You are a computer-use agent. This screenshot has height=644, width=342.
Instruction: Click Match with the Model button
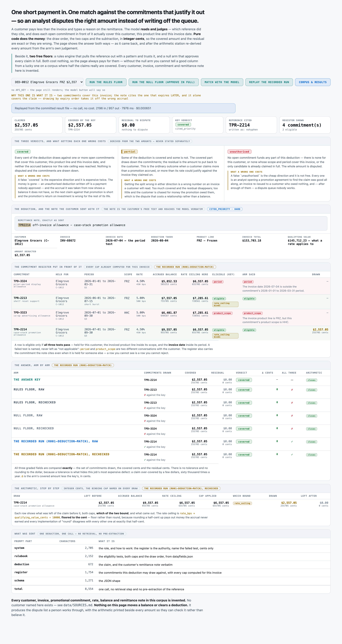click(x=222, y=82)
